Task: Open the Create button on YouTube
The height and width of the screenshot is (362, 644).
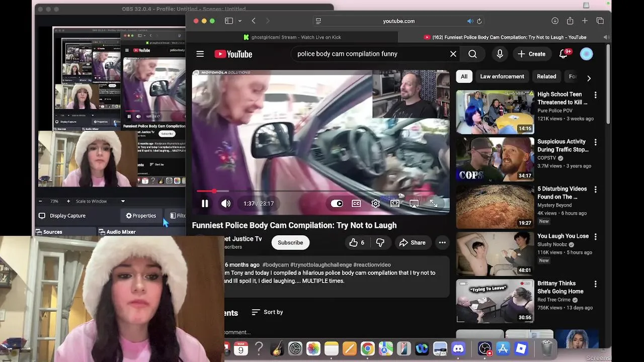Action: point(532,54)
